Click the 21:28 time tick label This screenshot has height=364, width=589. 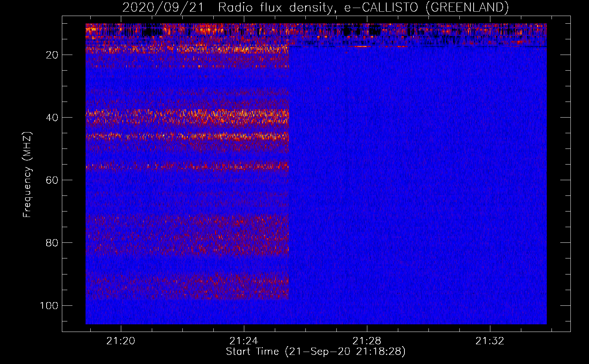tap(367, 341)
